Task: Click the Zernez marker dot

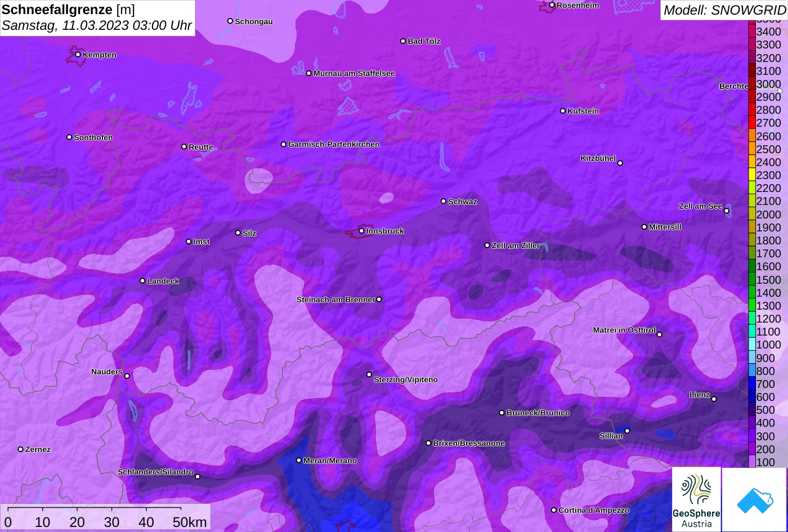Action: [20, 449]
